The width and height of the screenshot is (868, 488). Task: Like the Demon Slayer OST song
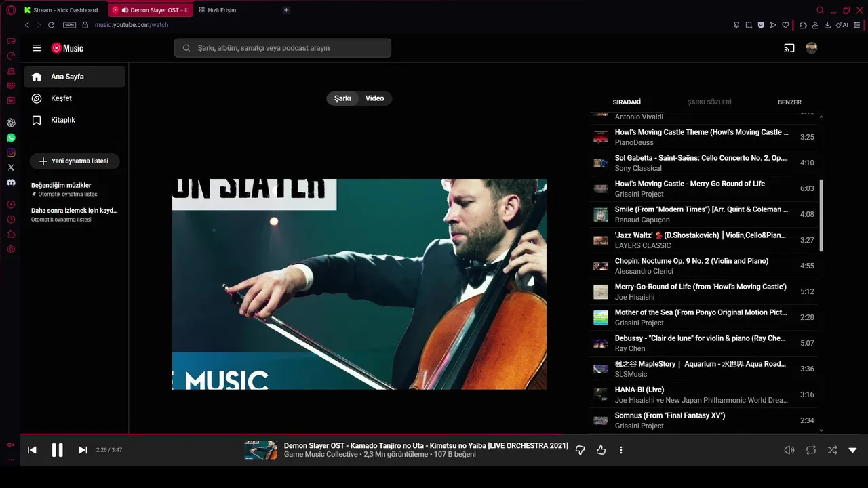601,450
